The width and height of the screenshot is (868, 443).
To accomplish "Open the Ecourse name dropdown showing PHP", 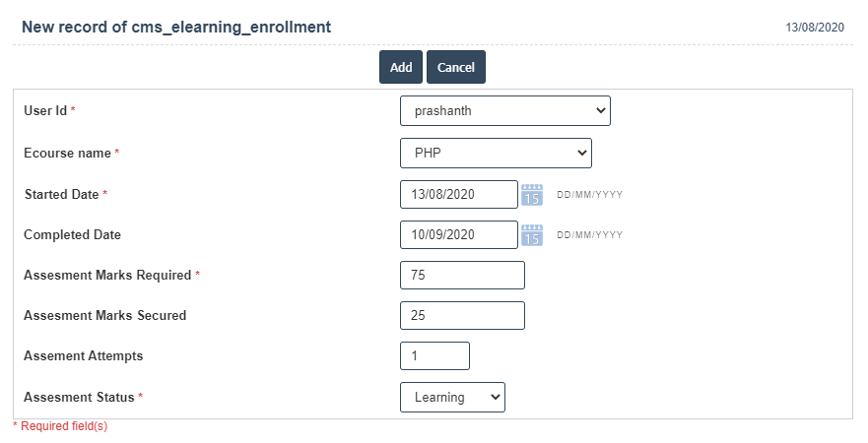I will tap(495, 154).
